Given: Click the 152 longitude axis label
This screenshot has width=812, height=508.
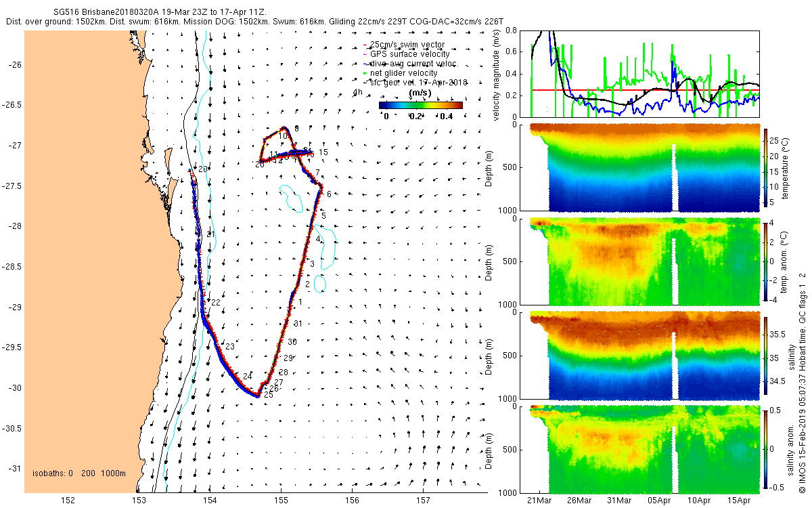Looking at the screenshot, I should (68, 501).
